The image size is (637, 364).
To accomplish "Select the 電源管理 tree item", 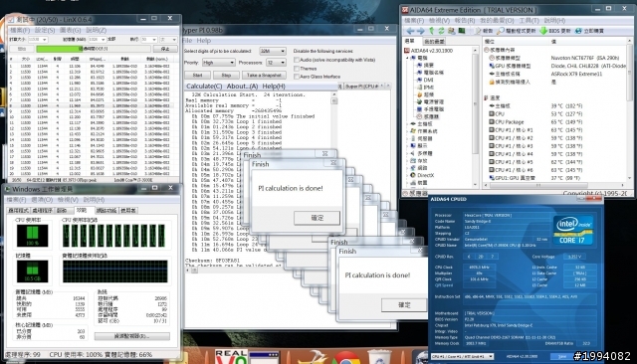I will point(434,101).
